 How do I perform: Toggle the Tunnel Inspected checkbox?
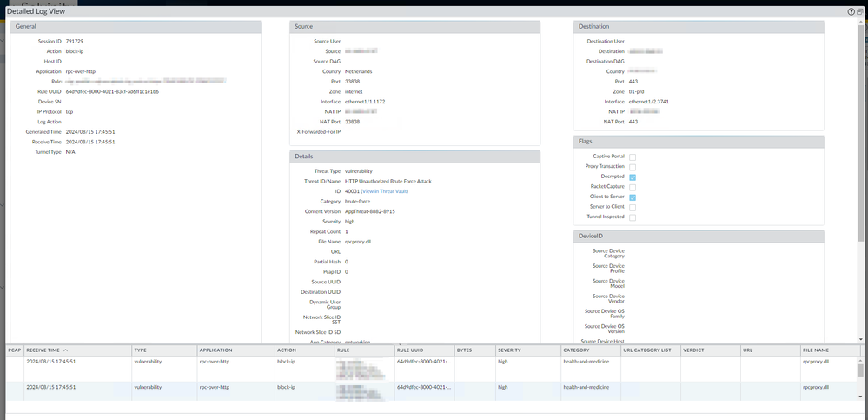pyautogui.click(x=633, y=217)
